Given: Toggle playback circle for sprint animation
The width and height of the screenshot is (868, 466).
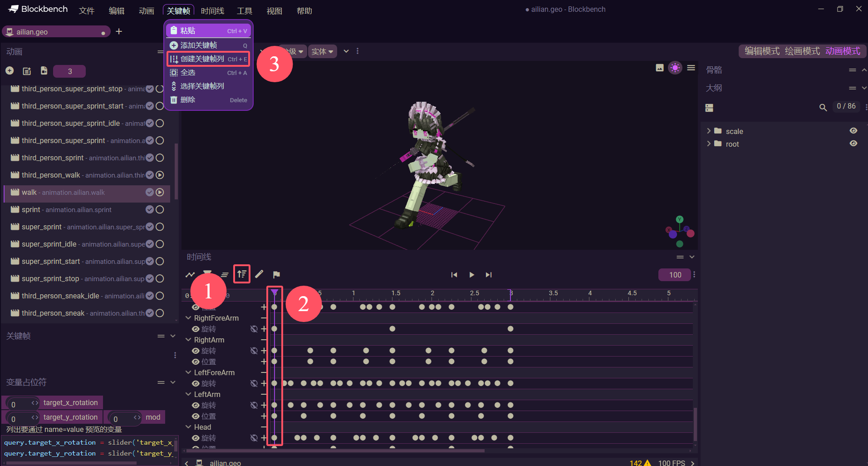Looking at the screenshot, I should coord(160,209).
